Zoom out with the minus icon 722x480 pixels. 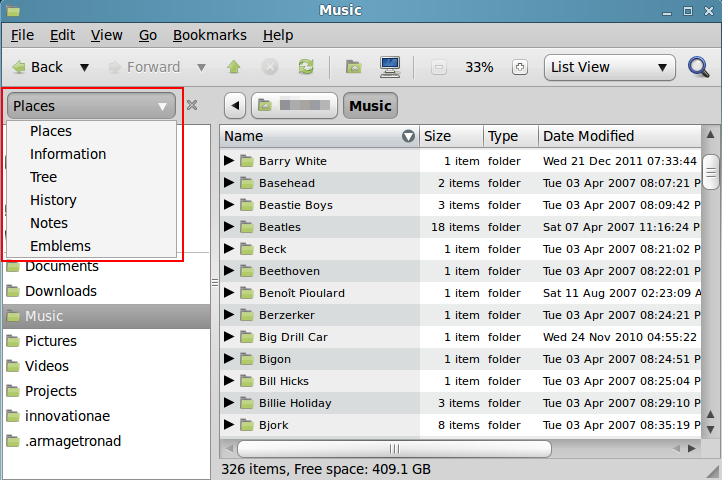pyautogui.click(x=438, y=67)
